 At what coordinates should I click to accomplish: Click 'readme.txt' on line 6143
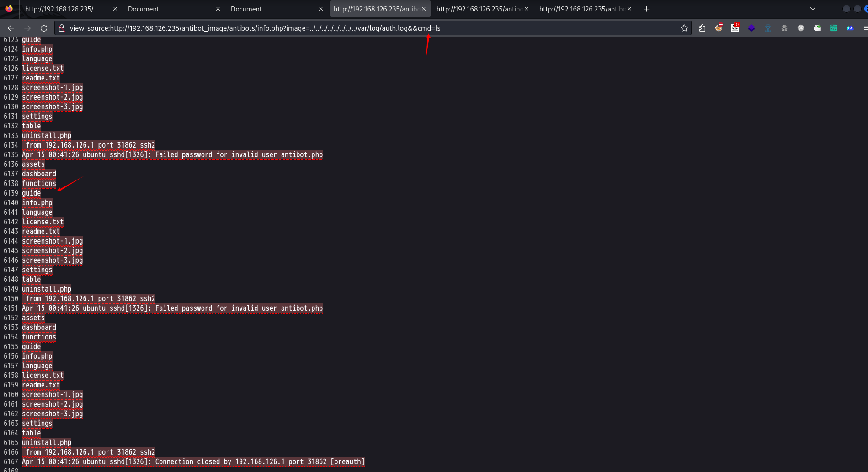pyautogui.click(x=41, y=231)
